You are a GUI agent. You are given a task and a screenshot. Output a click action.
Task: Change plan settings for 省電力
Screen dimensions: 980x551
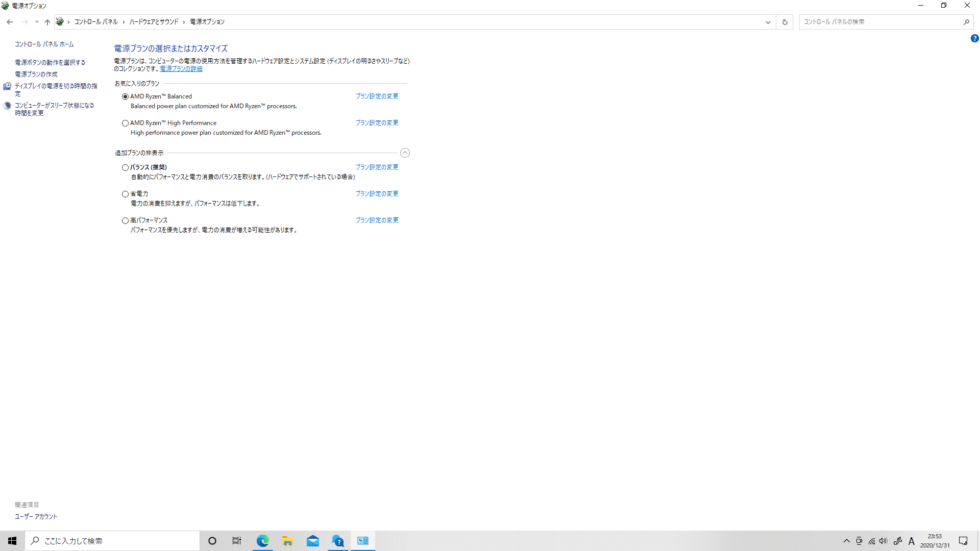coord(377,194)
